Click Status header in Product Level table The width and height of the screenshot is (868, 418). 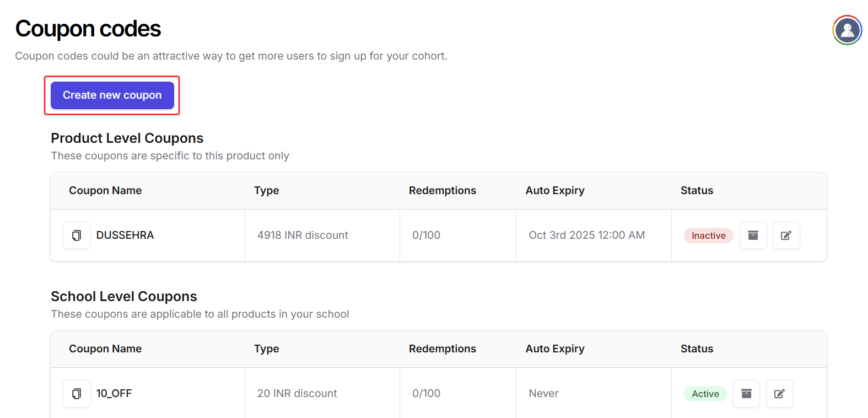697,191
